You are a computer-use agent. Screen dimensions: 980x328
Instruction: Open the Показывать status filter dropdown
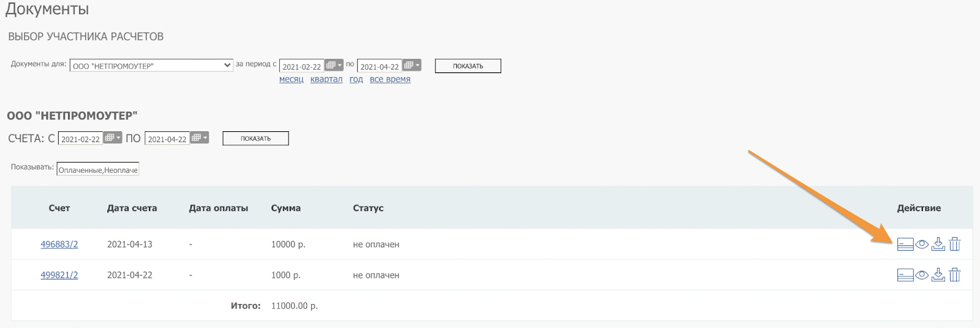98,169
